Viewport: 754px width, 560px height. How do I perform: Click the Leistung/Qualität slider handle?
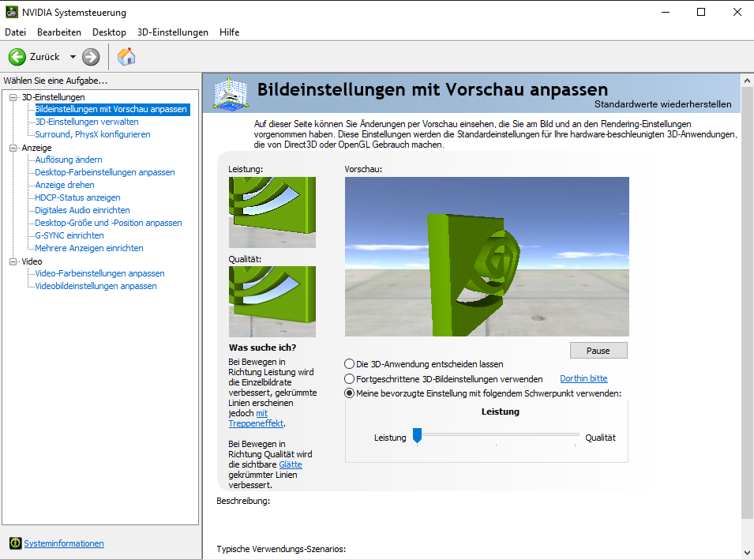[418, 435]
